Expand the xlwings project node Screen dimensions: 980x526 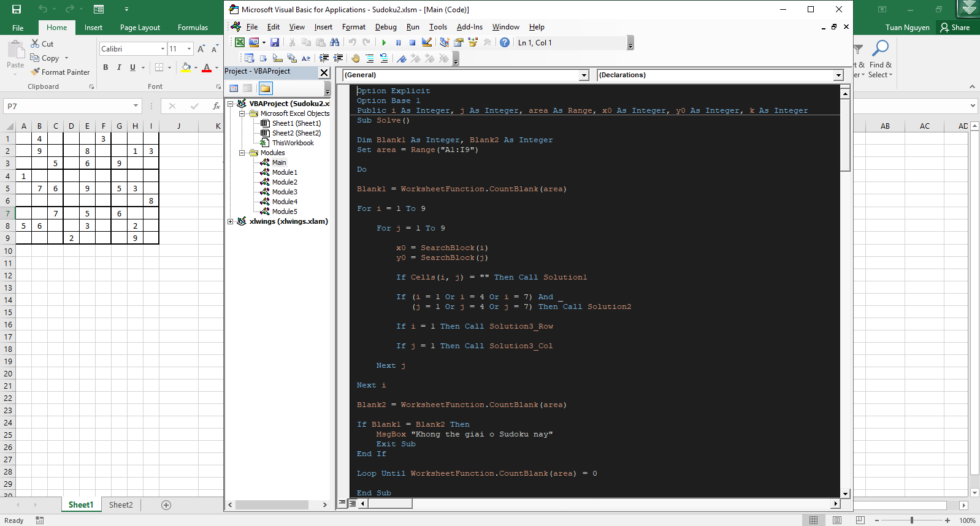coord(231,221)
